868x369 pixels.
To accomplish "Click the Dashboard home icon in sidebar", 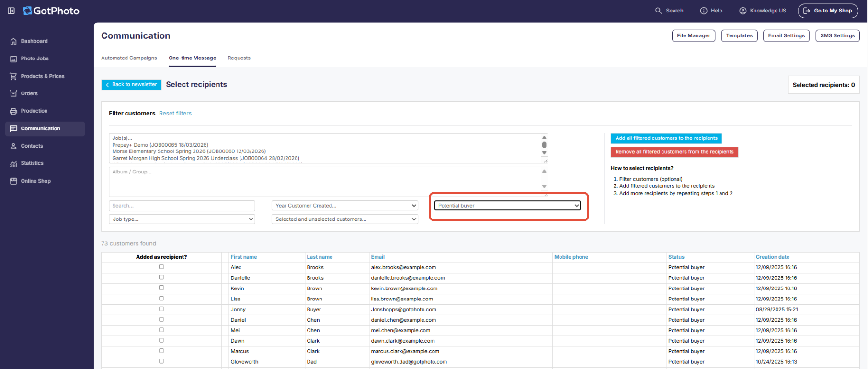I will pos(13,41).
